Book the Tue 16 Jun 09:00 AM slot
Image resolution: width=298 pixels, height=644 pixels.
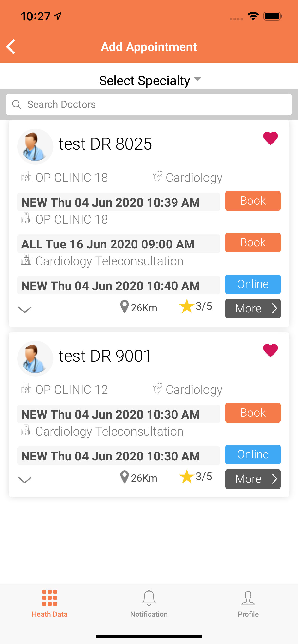pyautogui.click(x=253, y=242)
